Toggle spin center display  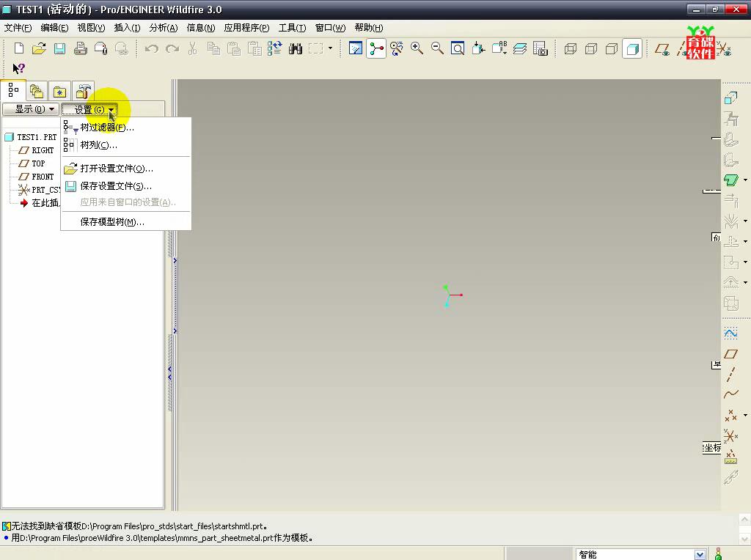pyautogui.click(x=376, y=48)
